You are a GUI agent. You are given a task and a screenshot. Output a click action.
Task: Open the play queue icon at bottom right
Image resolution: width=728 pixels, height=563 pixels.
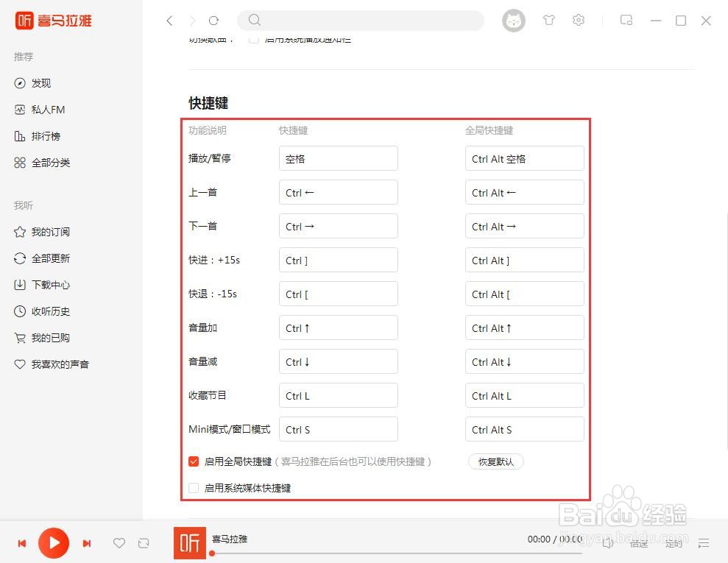pos(704,542)
